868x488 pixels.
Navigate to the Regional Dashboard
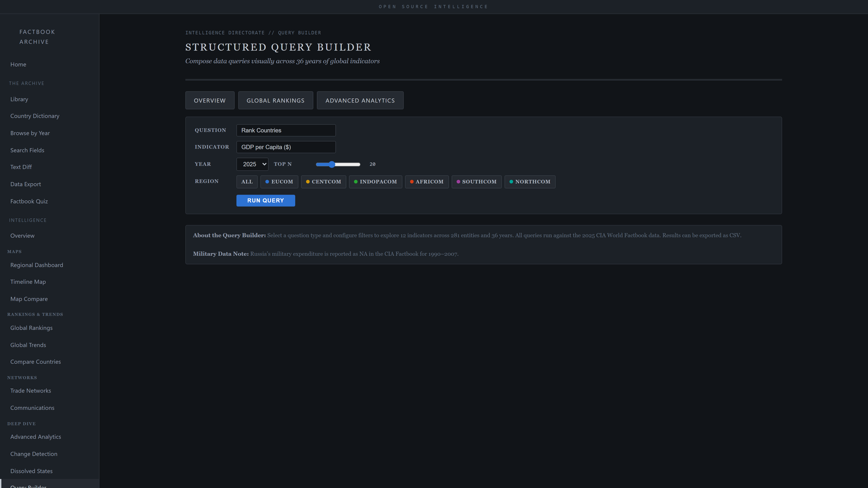(x=36, y=265)
